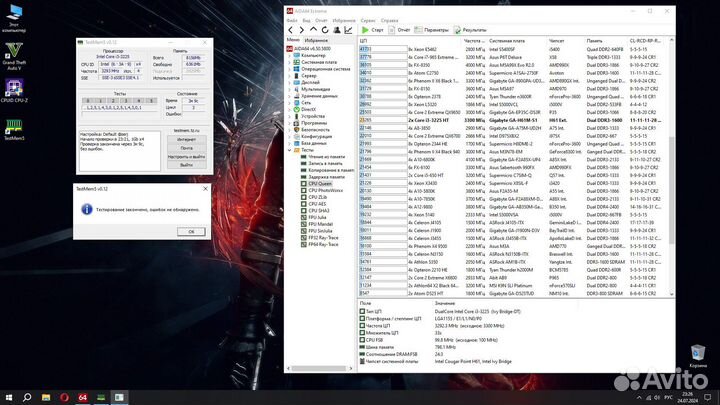Select Безопасность in the AIDA64 tree
The height and width of the screenshot is (405, 720).
[315, 130]
